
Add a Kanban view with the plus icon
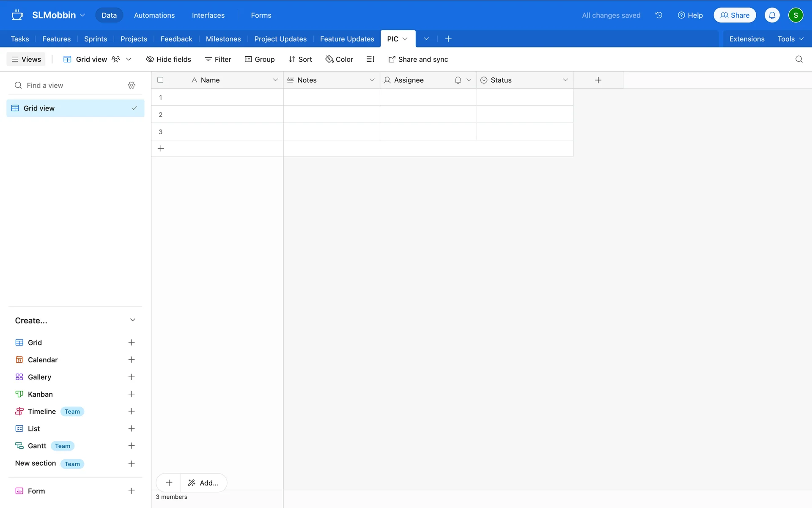(x=132, y=394)
